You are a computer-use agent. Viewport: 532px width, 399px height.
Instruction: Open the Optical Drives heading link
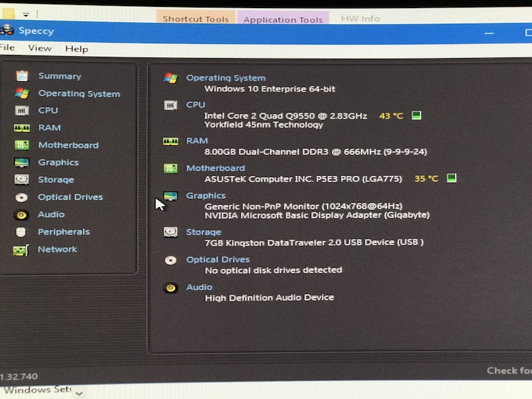(x=218, y=260)
